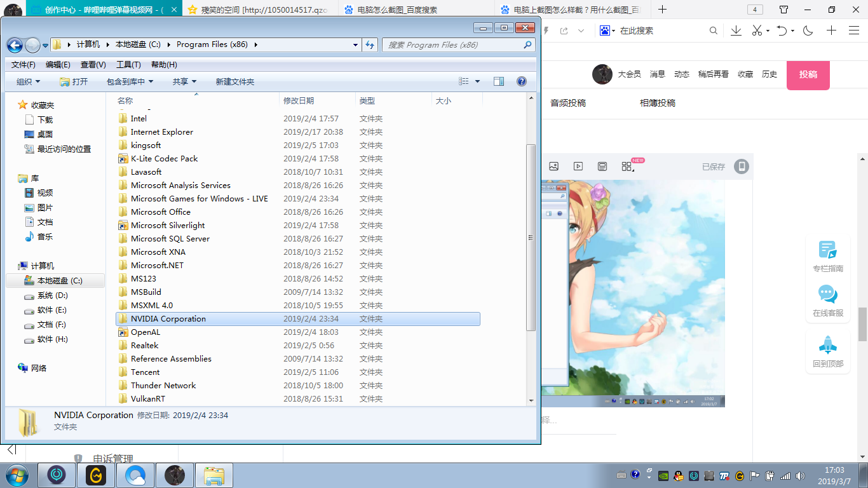Click the volume speaker icon in the system tray
The height and width of the screenshot is (488, 868).
(x=799, y=475)
